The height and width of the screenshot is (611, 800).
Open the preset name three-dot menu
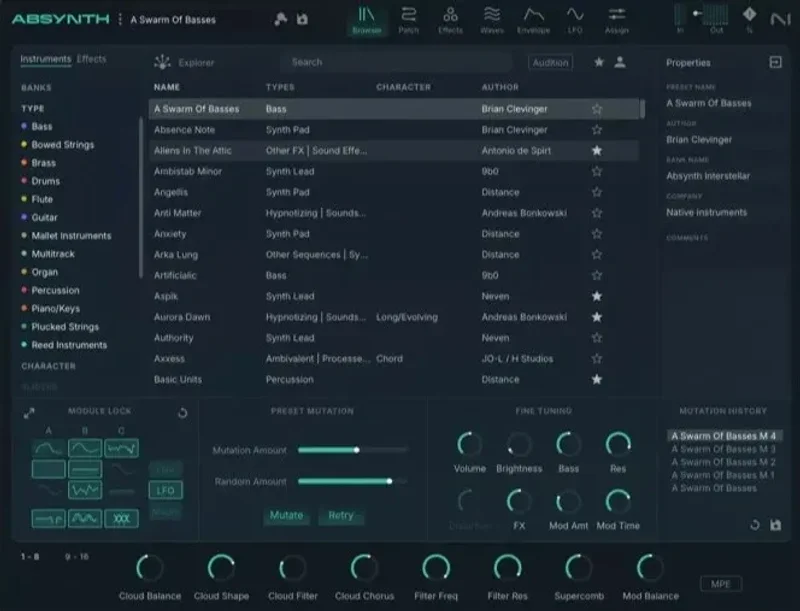point(120,19)
